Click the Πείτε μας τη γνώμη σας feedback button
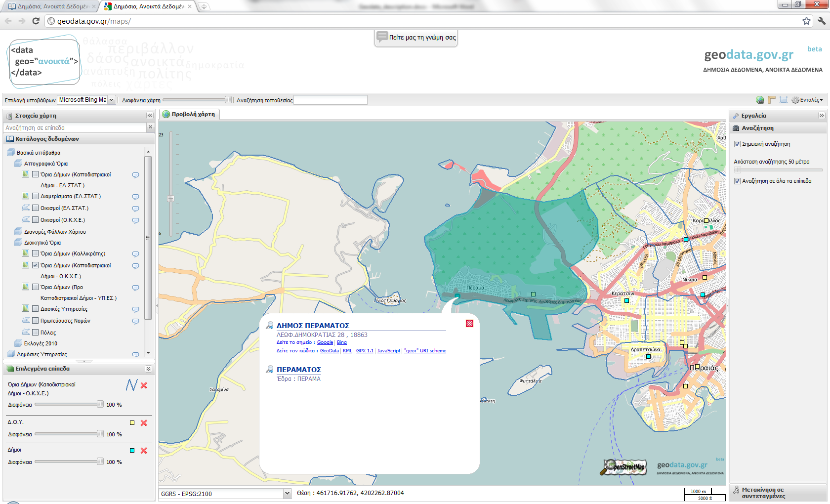The height and width of the screenshot is (504, 830). 416,38
